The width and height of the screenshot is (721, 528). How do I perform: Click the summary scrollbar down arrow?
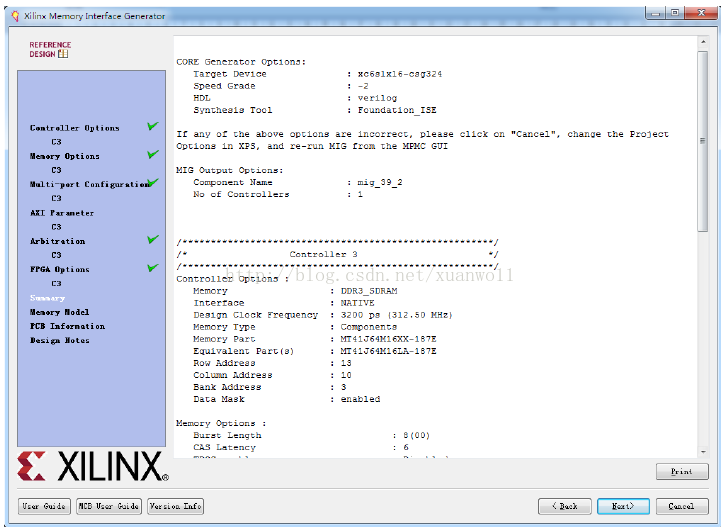point(703,452)
